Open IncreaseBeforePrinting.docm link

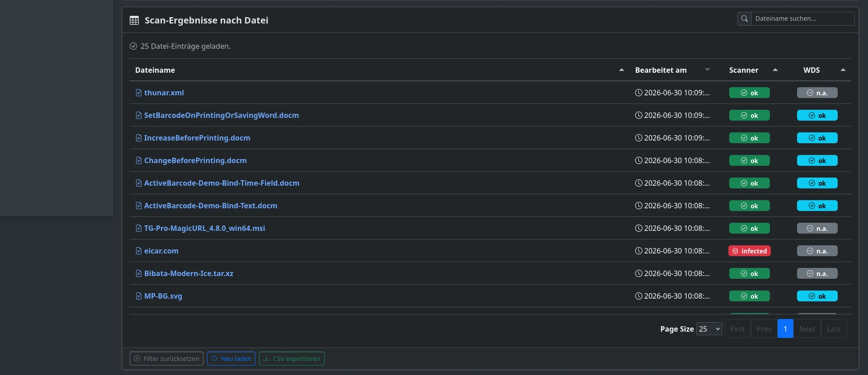[197, 138]
